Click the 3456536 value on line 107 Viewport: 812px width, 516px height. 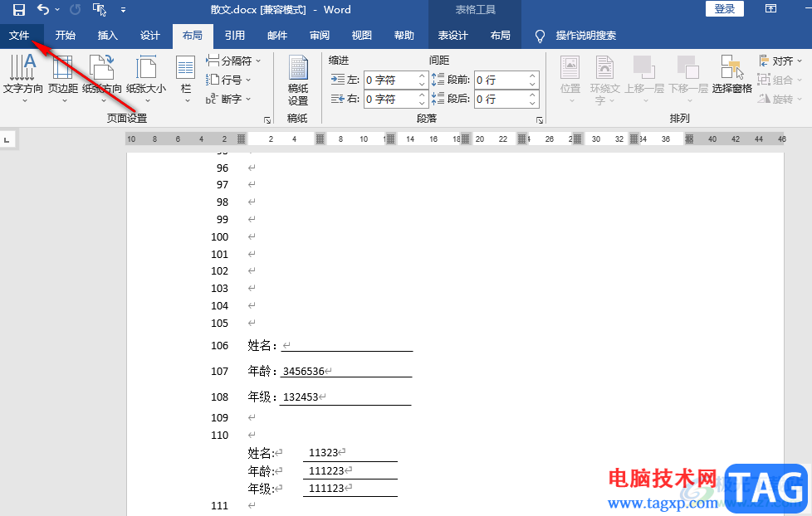coord(304,371)
